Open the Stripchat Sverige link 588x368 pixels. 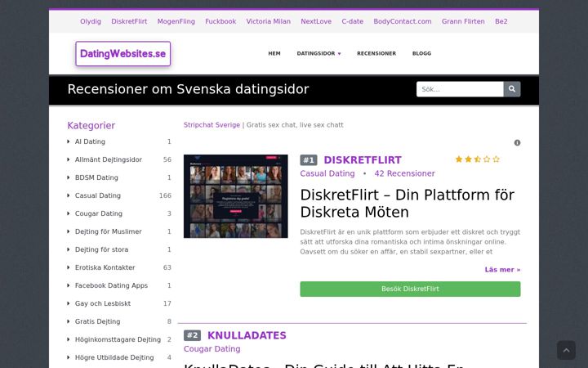[212, 125]
